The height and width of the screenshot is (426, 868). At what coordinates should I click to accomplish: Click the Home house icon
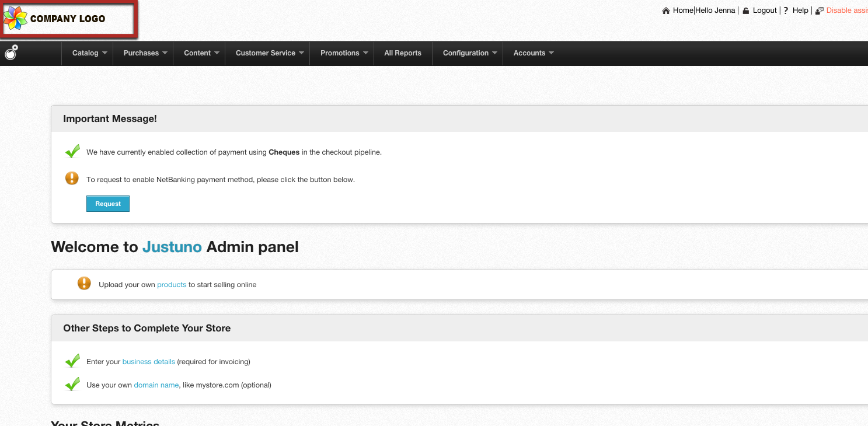tap(666, 11)
